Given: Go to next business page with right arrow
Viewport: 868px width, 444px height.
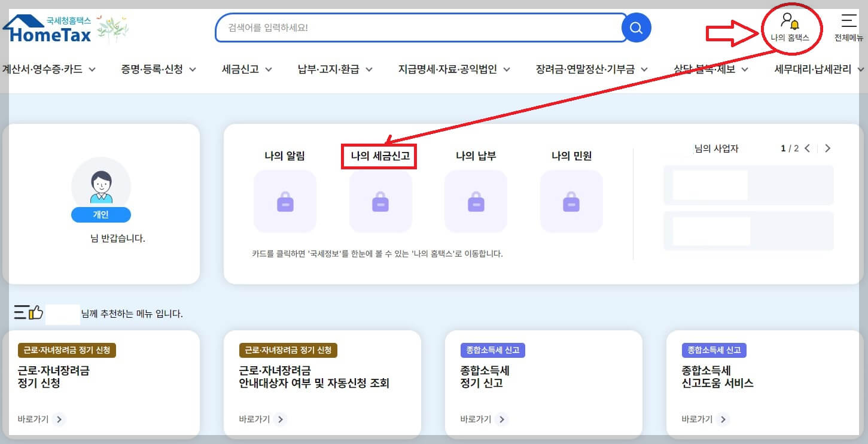Looking at the screenshot, I should pos(827,148).
